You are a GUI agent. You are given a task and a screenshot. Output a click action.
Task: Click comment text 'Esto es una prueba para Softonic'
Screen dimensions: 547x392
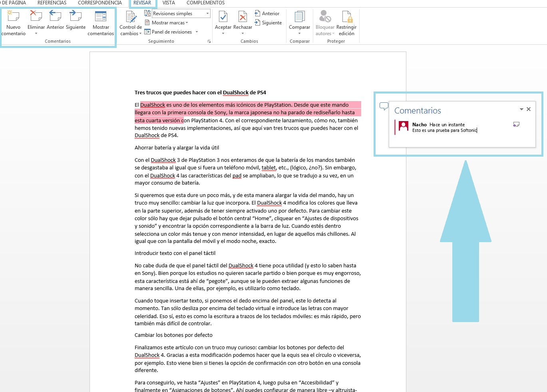(x=445, y=130)
